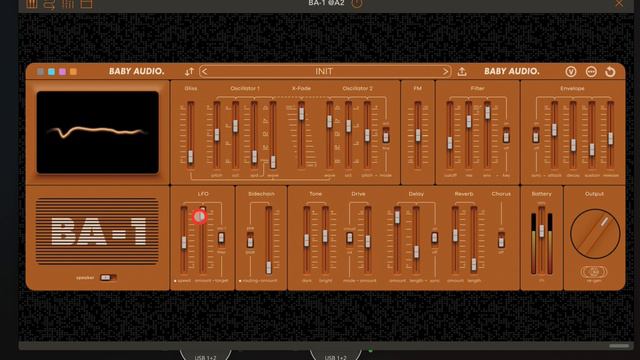Viewport: 640px width, 360px height.
Task: Click the LFO speed slider handle
Action: 184,242
